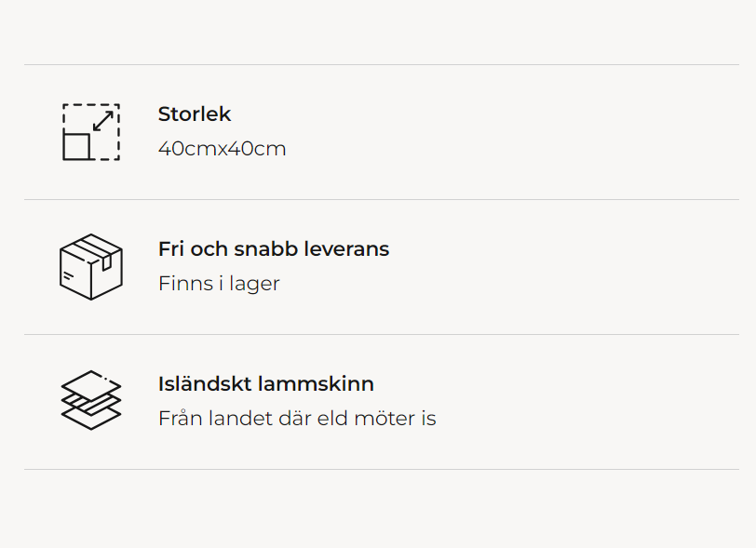Click the stacked layers icon
756x548 pixels.
(91, 401)
